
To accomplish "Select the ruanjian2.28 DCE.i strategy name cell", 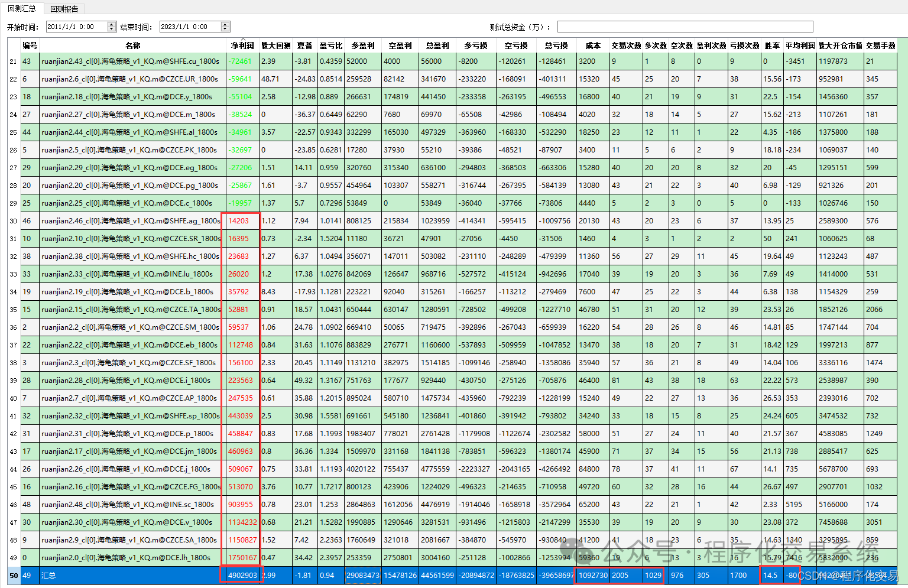I will pos(133,381).
